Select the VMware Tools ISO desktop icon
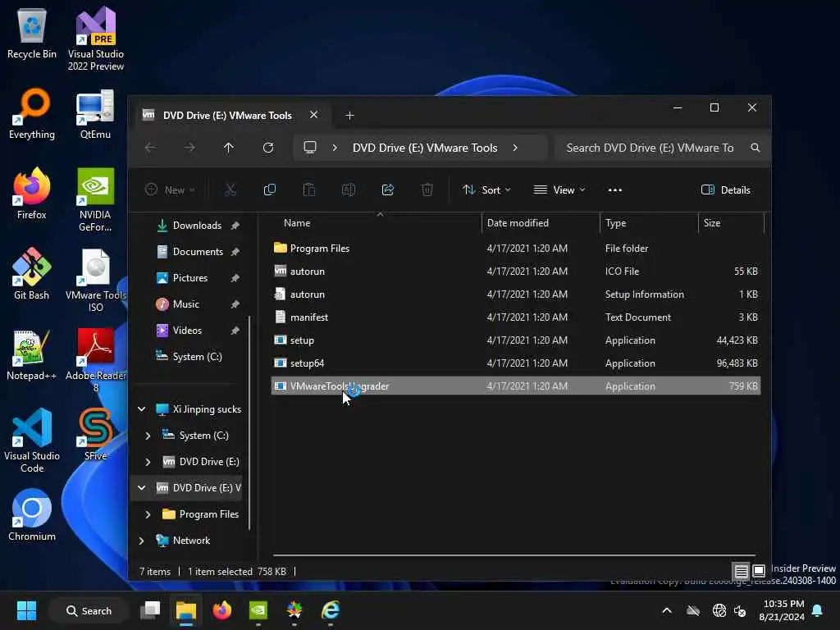Screen dimensions: 840x630 [x=95, y=281]
